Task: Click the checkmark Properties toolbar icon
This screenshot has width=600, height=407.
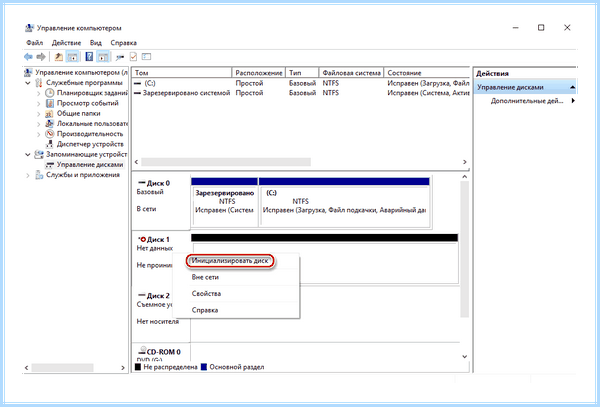Action: [x=133, y=57]
